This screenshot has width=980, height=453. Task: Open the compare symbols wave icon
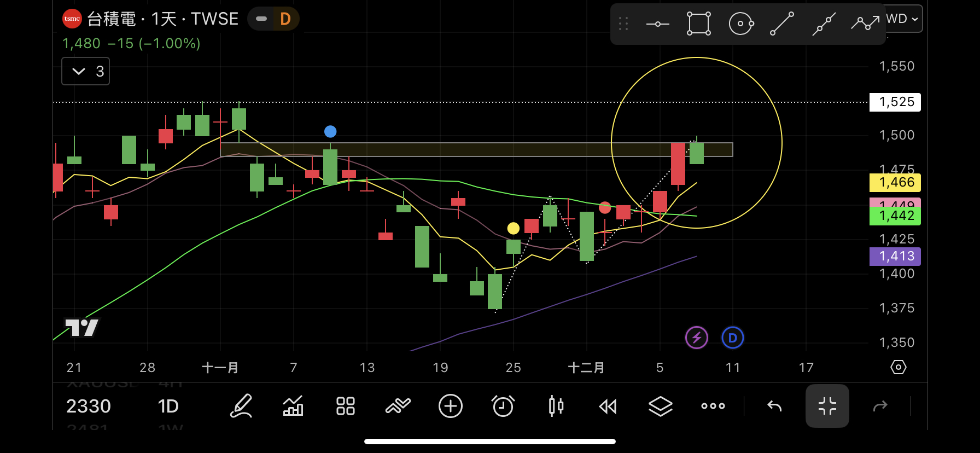[398, 406]
